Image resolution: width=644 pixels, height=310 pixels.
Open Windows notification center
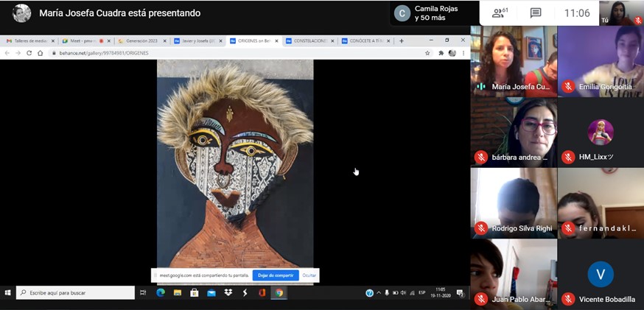(461, 293)
